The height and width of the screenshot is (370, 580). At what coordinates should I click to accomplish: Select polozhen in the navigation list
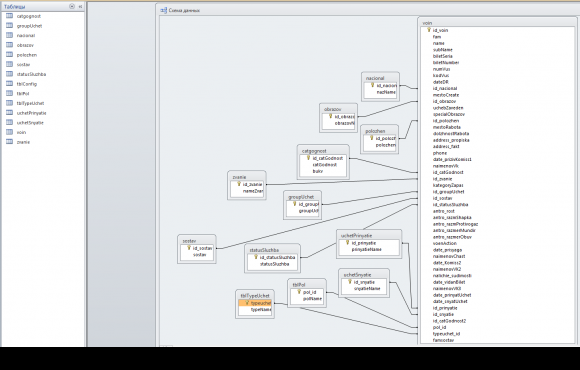point(27,55)
